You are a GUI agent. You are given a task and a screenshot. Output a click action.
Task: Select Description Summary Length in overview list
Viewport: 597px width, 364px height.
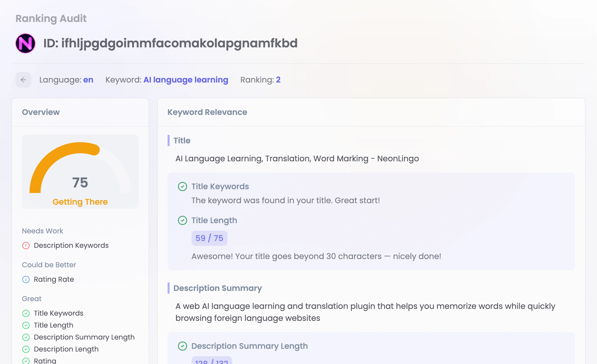pos(84,337)
